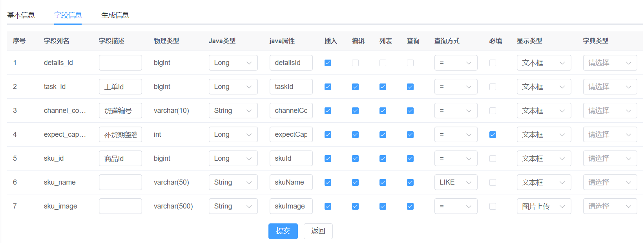The width and height of the screenshot is (644, 243).
Task: Expand String Java type dropdown for channel_co row
Action: 233,111
